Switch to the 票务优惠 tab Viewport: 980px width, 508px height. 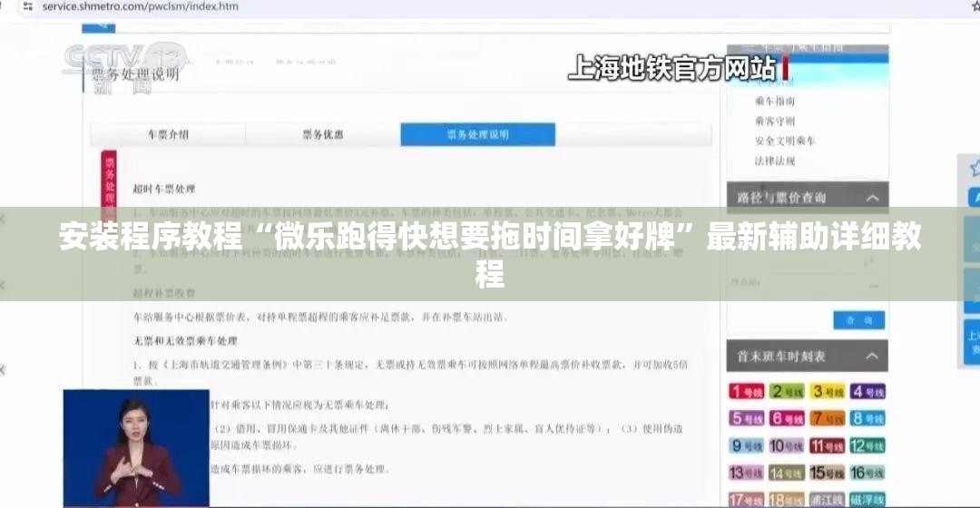pyautogui.click(x=322, y=134)
